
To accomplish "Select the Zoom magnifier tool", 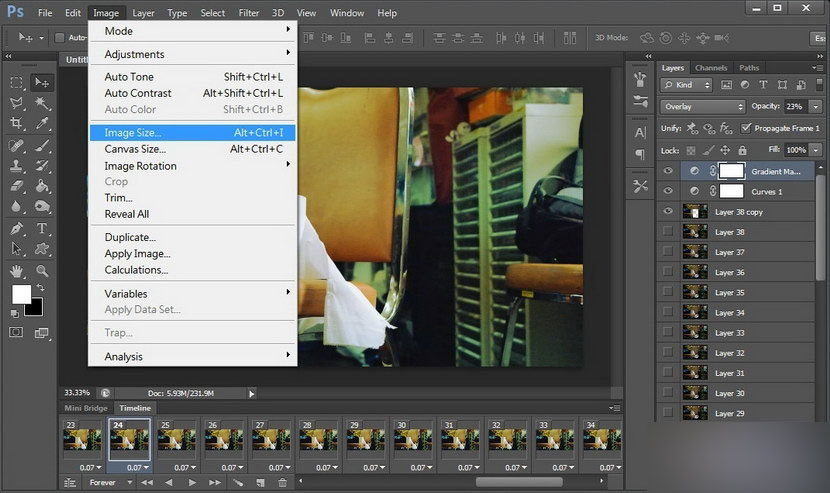I will click(42, 270).
